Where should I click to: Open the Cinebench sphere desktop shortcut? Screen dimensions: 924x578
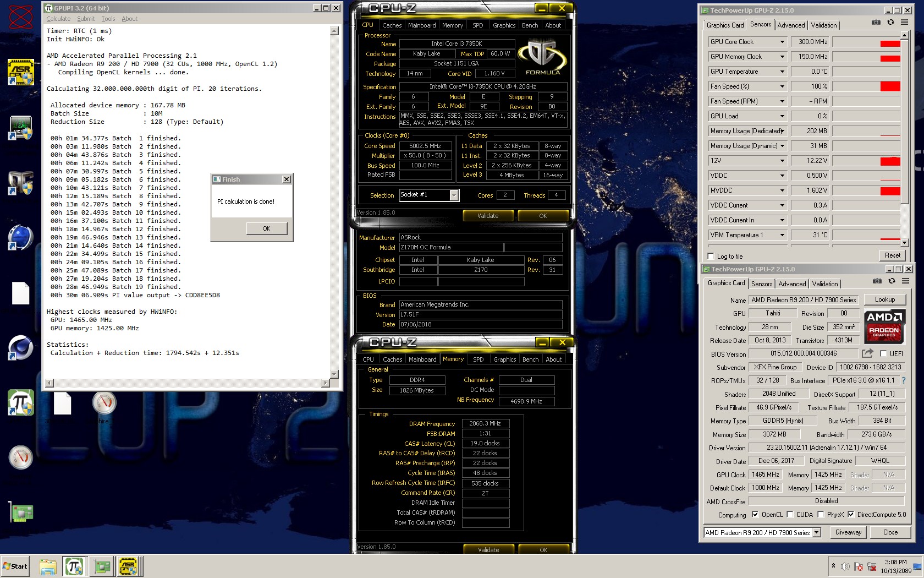[x=21, y=348]
